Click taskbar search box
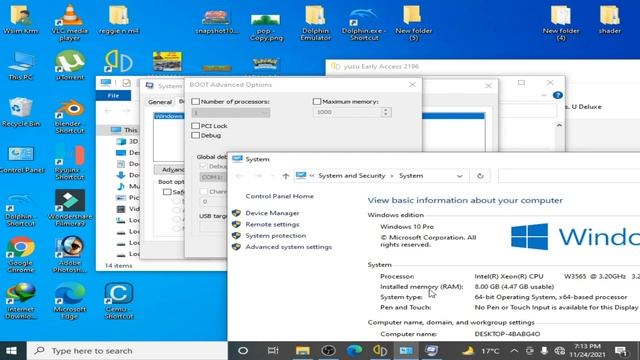This screenshot has height=360, width=640. (x=127, y=351)
